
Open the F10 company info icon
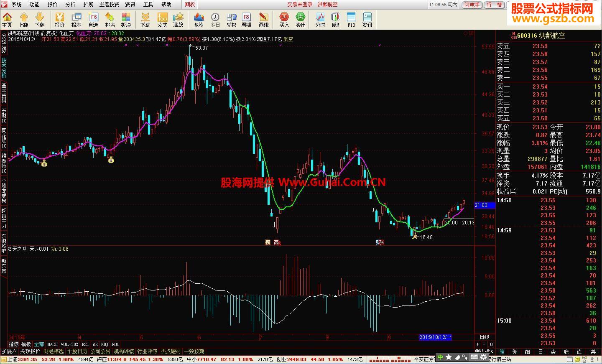[351, 19]
